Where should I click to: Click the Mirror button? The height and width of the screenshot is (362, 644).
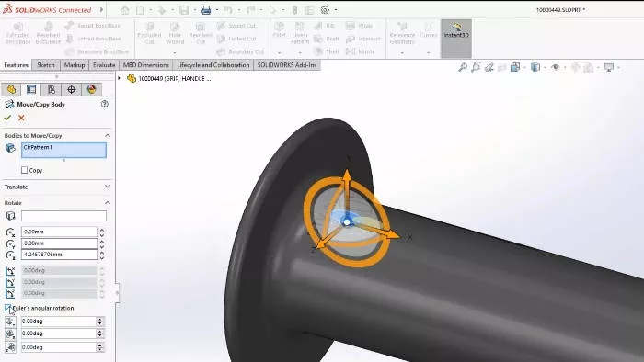click(x=361, y=51)
